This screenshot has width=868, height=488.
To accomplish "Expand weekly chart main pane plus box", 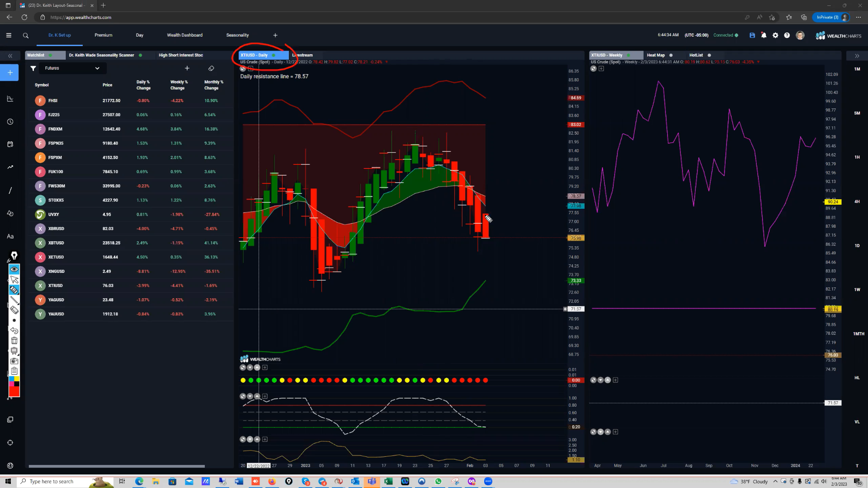I will point(601,69).
